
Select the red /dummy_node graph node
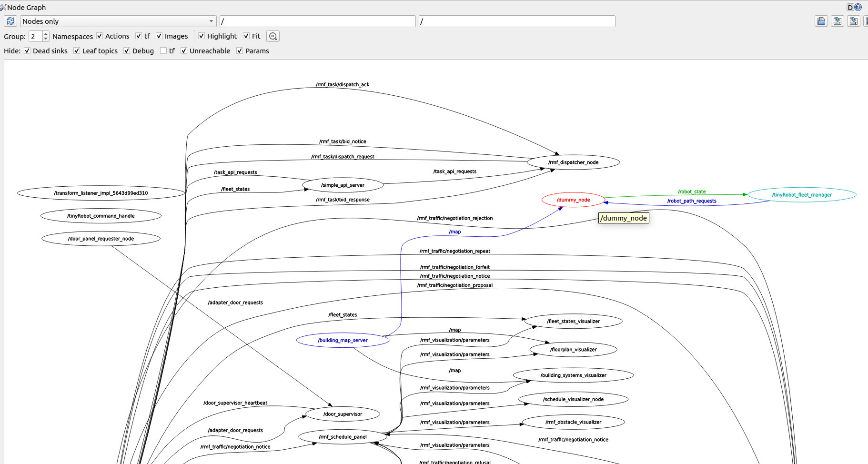tap(573, 200)
